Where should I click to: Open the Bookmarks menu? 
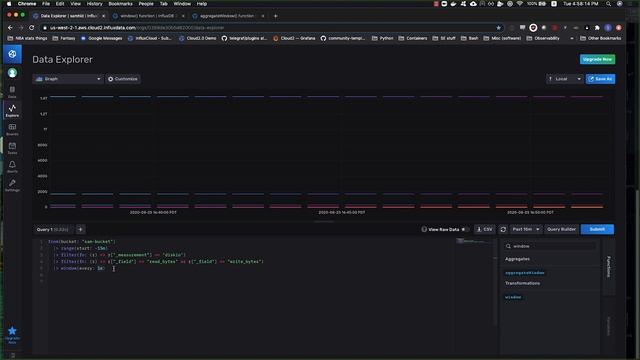point(120,4)
